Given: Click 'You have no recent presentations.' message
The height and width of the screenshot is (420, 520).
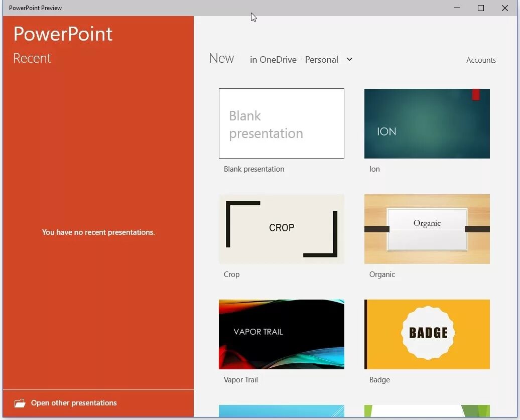Looking at the screenshot, I should click(98, 232).
